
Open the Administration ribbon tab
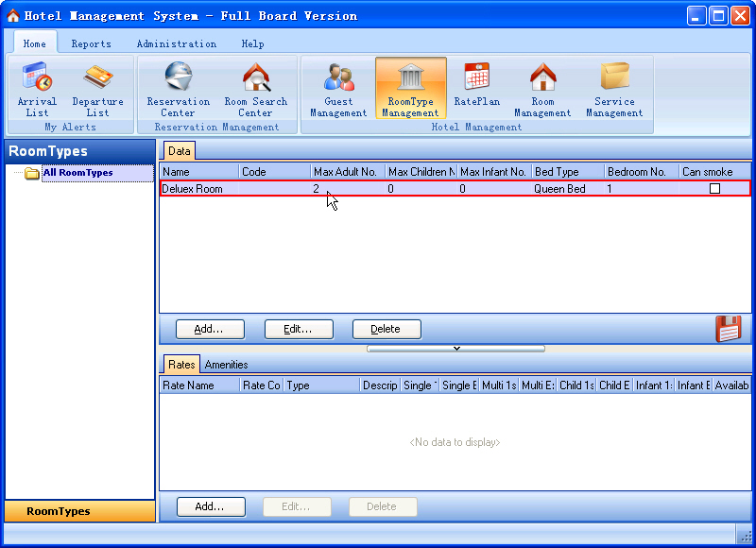tap(176, 43)
